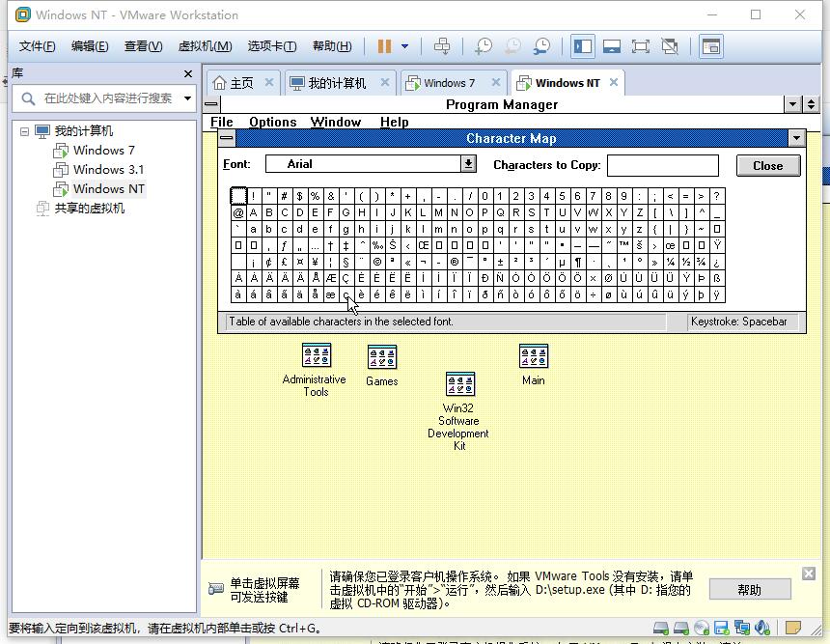Open the snapshot manager with the wrench clock icon
830x644 pixels.
tap(541, 46)
